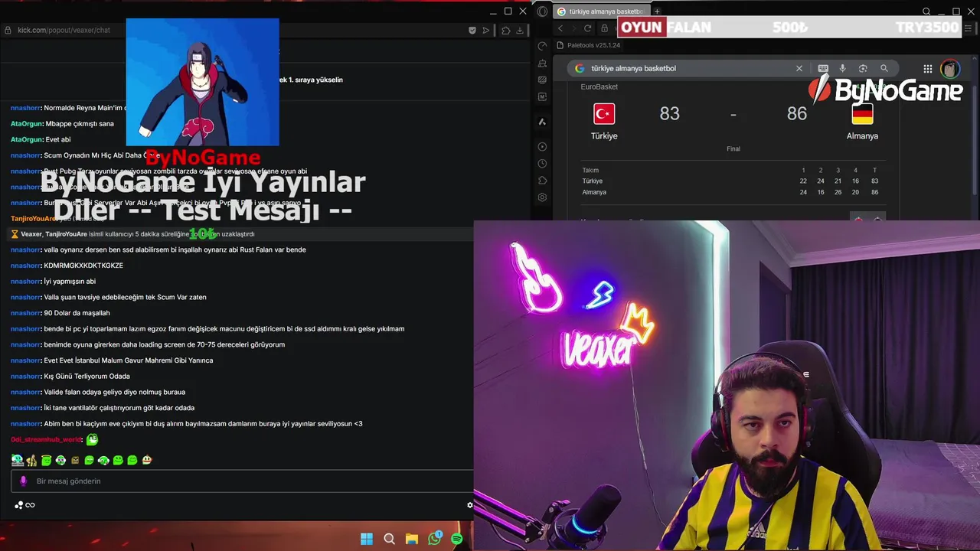Pick the last emote in quick emote row

[x=147, y=460]
